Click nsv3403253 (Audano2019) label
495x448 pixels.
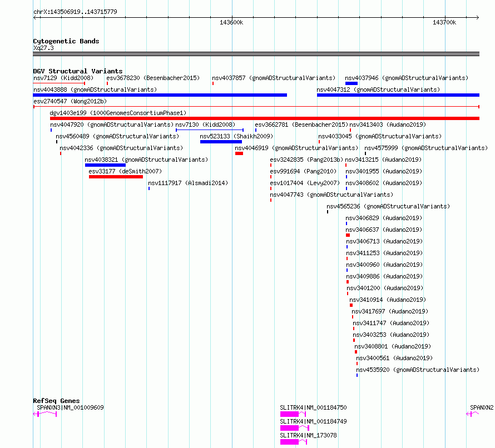coord(391,335)
